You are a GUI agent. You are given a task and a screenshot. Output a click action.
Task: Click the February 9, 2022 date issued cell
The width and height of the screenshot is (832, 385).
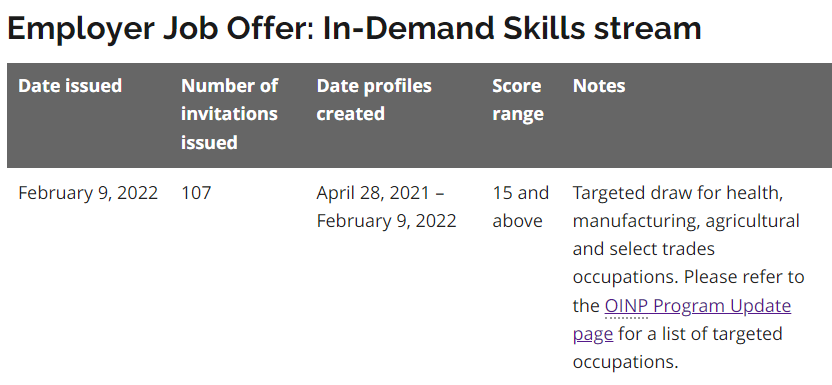88,193
